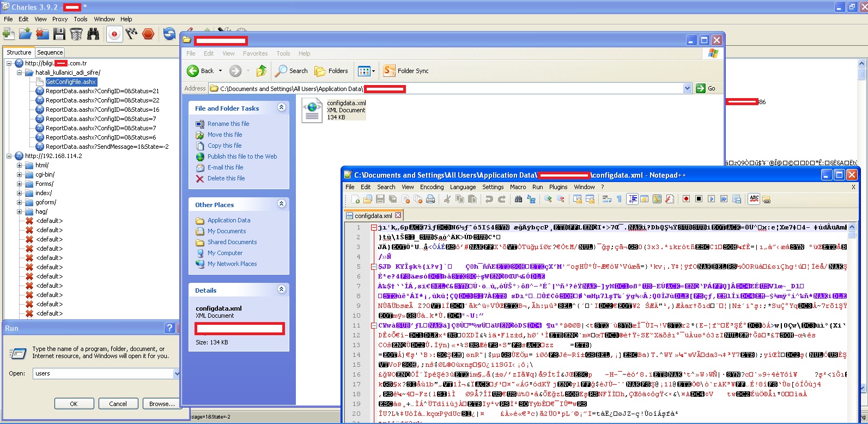Switch to the Sequence tab in Charles

point(50,52)
